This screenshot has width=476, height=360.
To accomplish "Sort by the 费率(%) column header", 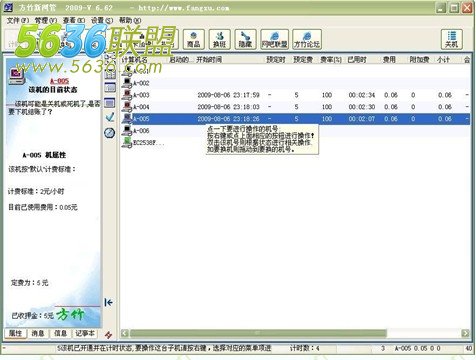I will [x=331, y=60].
